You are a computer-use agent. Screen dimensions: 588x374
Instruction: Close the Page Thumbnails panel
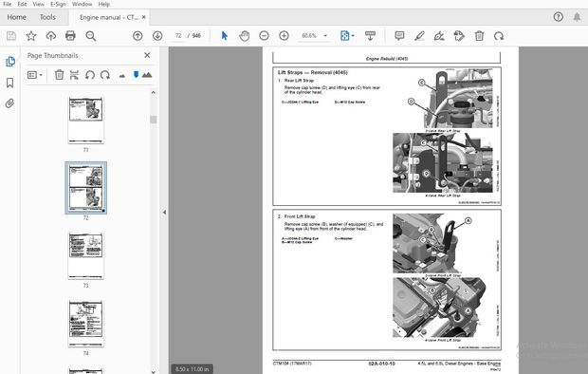click(x=147, y=56)
